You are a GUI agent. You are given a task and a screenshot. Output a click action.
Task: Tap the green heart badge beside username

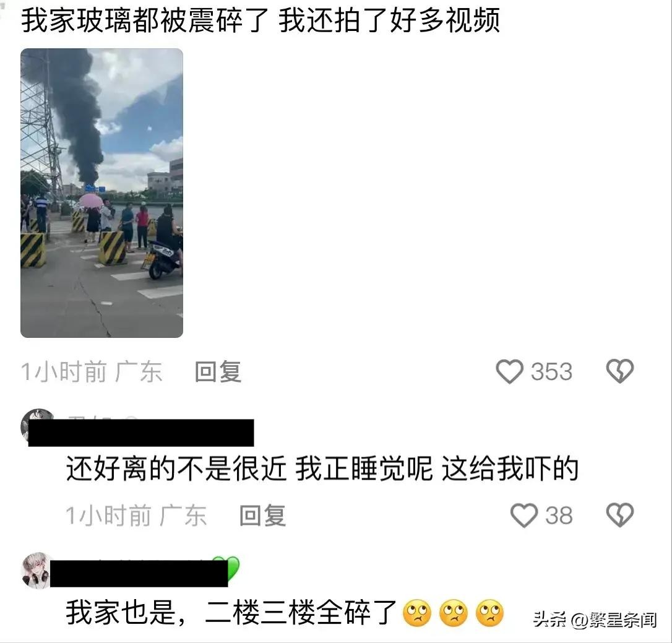point(231,567)
